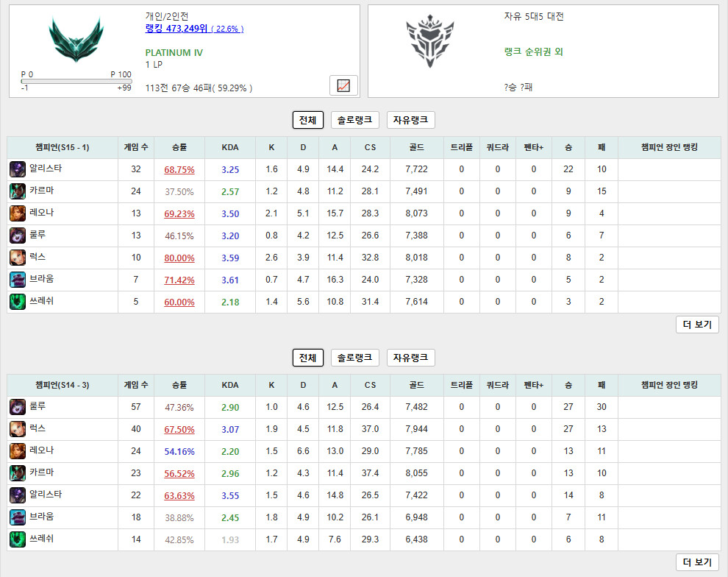Click the Thresh champion icon in S14 table
Image resolution: width=728 pixels, height=577 pixels.
point(17,539)
